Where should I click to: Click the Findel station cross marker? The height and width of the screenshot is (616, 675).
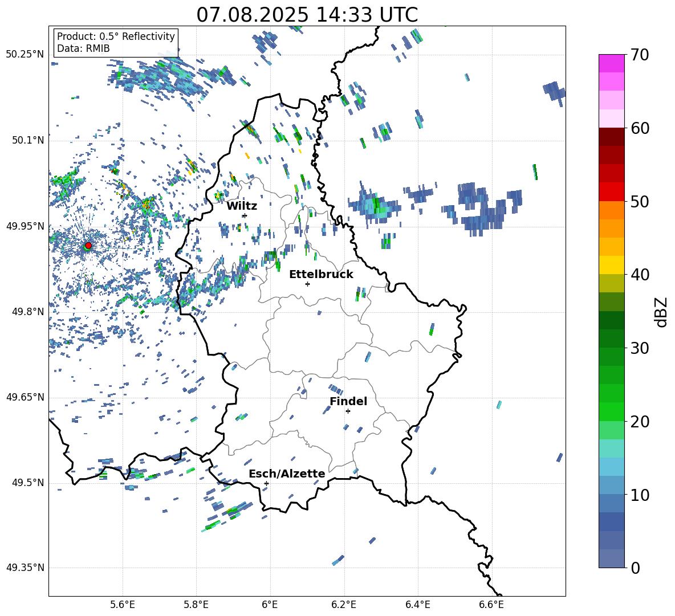(348, 411)
